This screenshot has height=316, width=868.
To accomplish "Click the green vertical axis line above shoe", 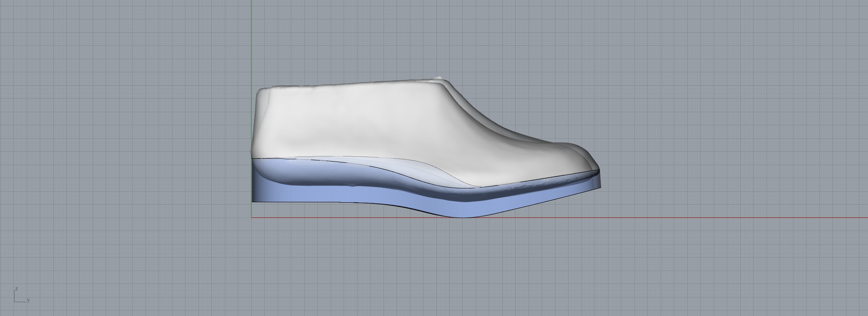I will (252, 39).
